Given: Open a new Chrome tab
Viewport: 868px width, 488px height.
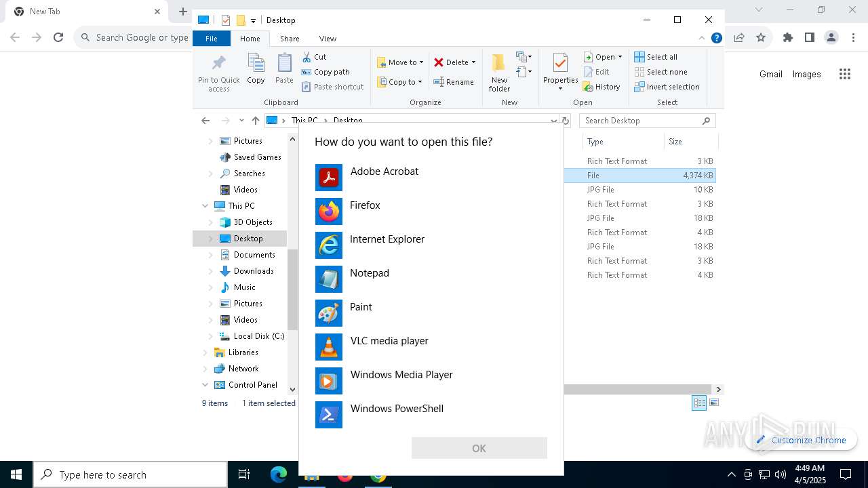Looking at the screenshot, I should click(x=182, y=12).
